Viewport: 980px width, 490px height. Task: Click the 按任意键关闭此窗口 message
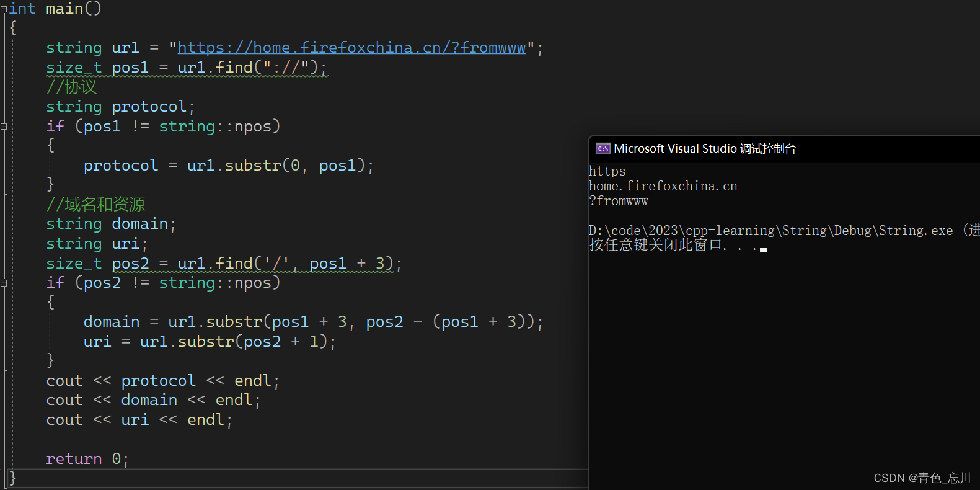pos(673,245)
